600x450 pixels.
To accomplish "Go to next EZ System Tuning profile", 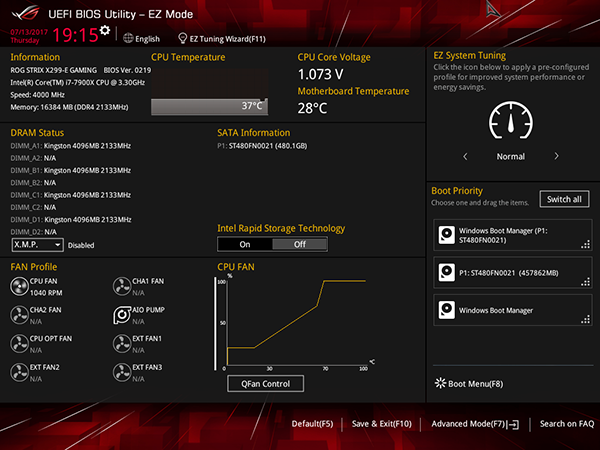I will coord(556,156).
